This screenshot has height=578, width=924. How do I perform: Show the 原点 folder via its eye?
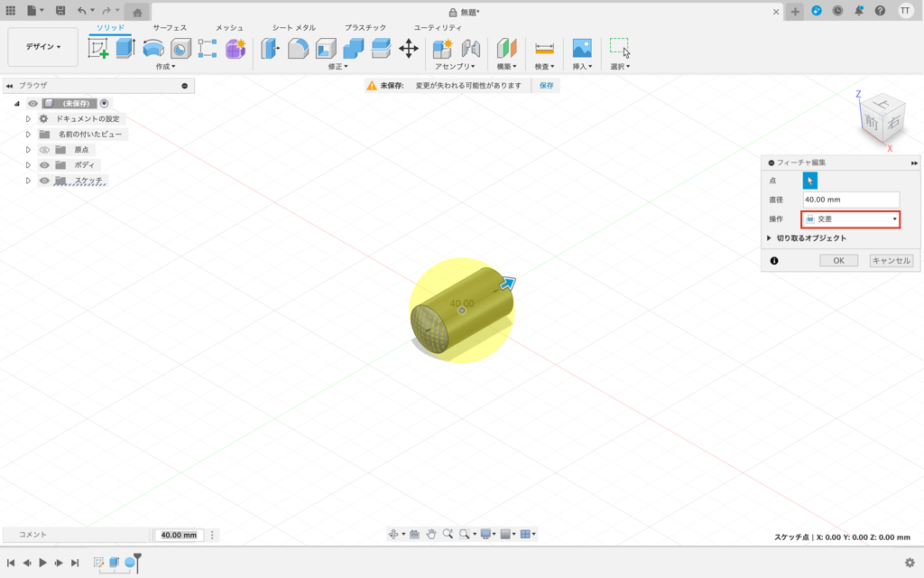(x=44, y=150)
